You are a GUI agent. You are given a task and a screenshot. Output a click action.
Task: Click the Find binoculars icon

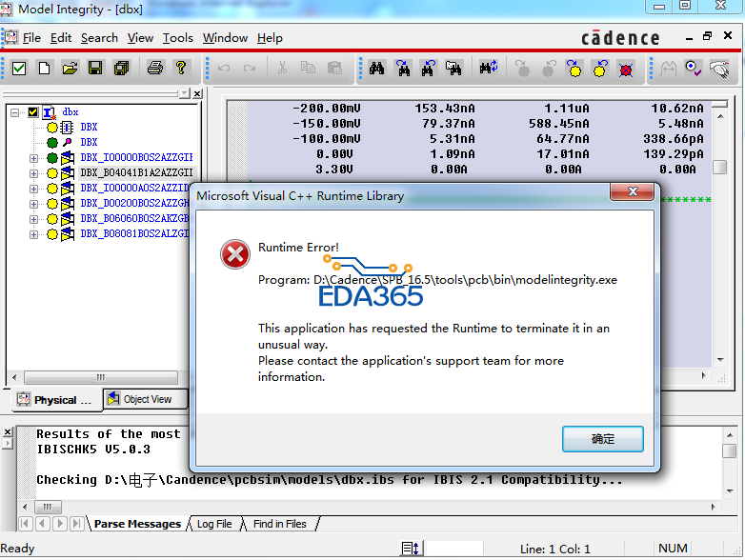[376, 69]
